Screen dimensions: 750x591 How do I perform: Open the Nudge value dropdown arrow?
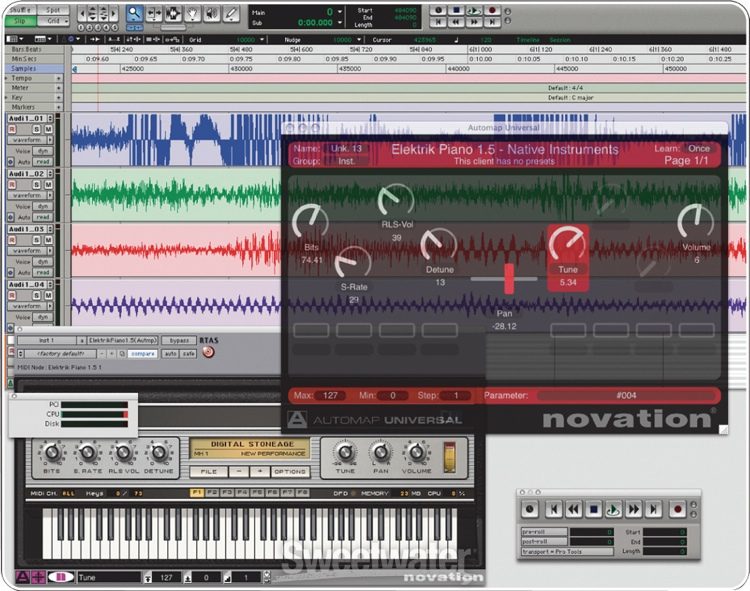tap(359, 40)
